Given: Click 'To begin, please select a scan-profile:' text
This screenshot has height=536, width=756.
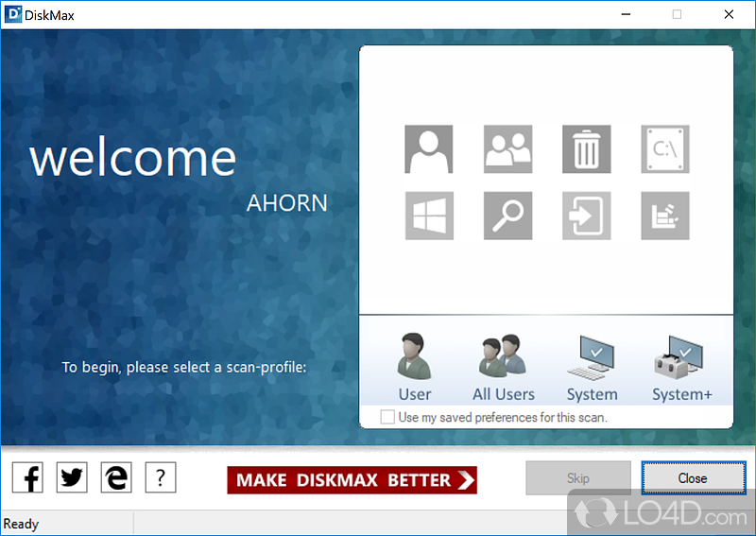Looking at the screenshot, I should [184, 368].
